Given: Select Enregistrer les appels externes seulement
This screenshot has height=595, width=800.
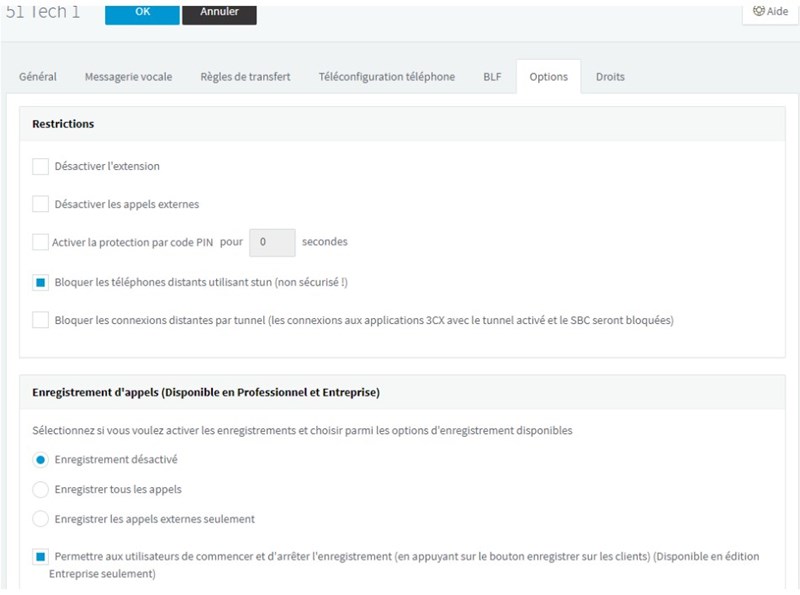Looking at the screenshot, I should pyautogui.click(x=41, y=519).
